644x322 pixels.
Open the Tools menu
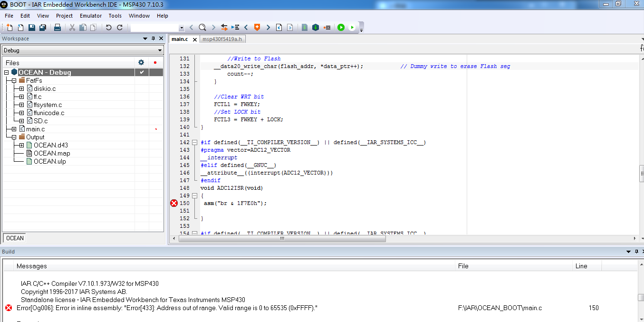115,16
